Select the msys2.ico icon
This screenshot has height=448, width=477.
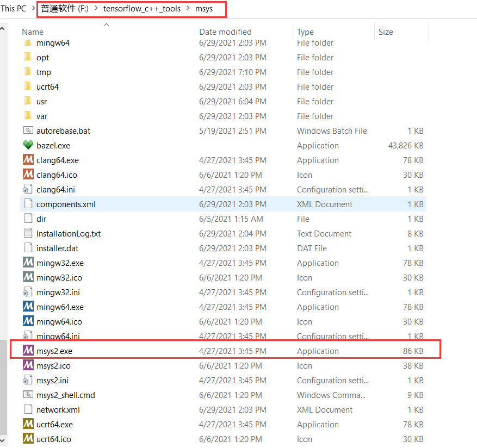pos(28,365)
